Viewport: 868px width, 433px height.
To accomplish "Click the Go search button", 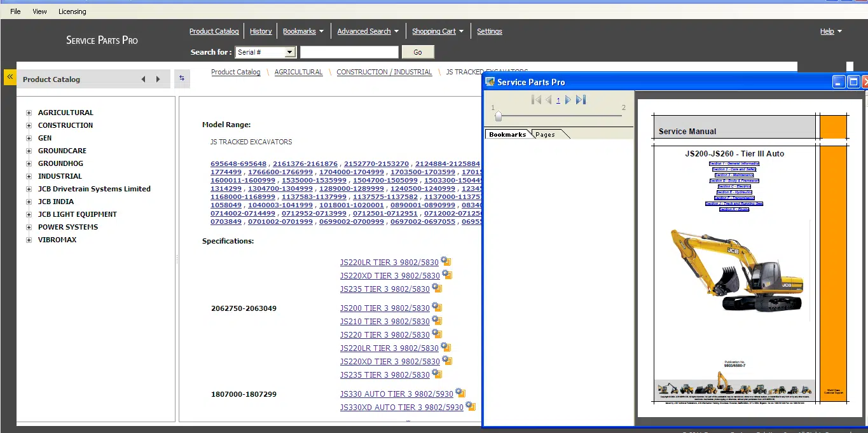I will pos(418,52).
